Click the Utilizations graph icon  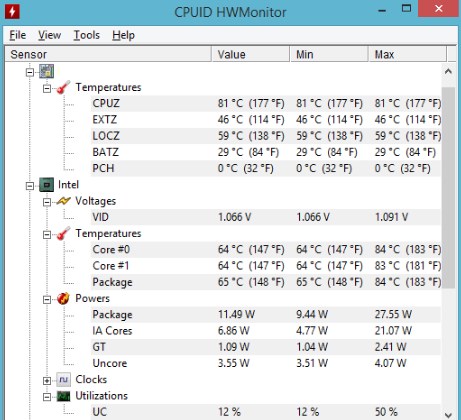coord(63,396)
